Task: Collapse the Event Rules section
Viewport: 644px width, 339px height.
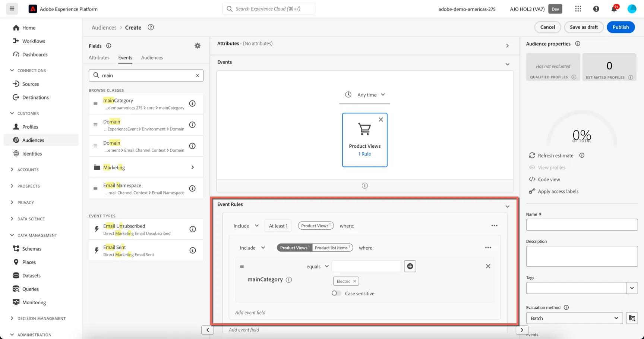Action: coord(507,207)
